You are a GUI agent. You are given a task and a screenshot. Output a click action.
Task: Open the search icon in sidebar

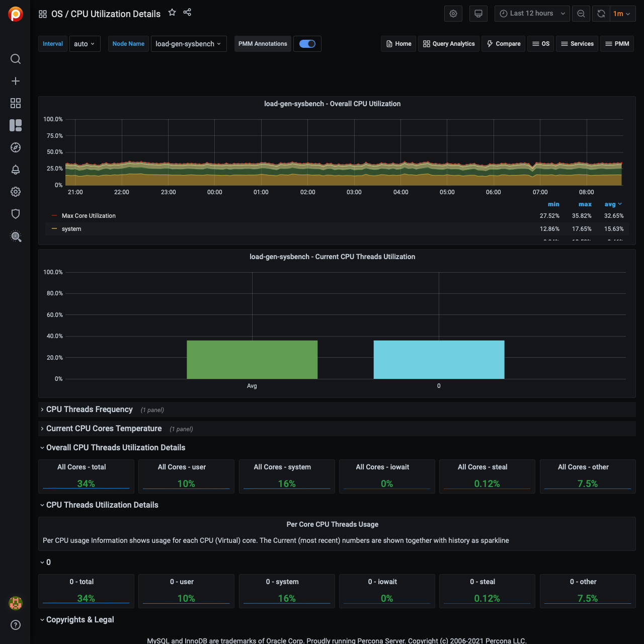(16, 59)
